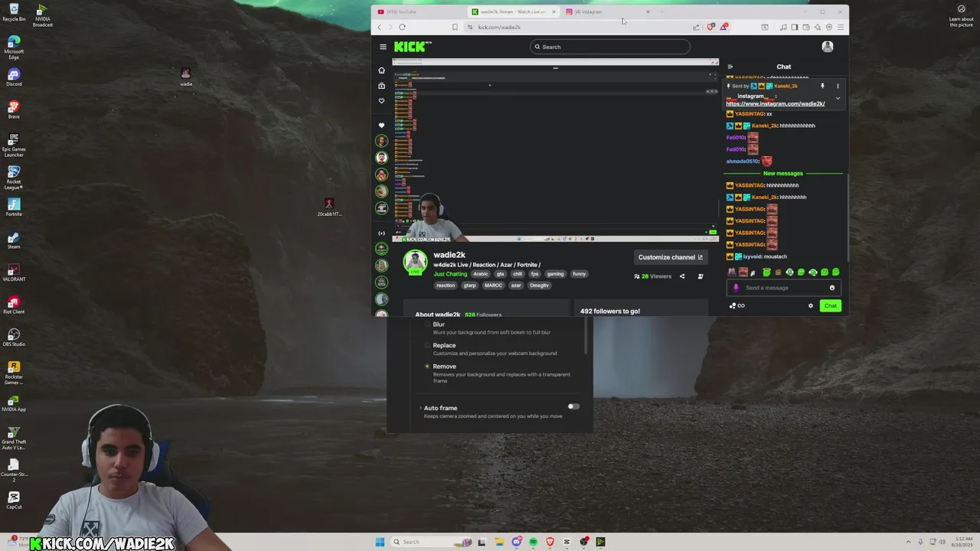The height and width of the screenshot is (551, 980).
Task: Switch to YouTube browser tab
Action: (x=417, y=11)
